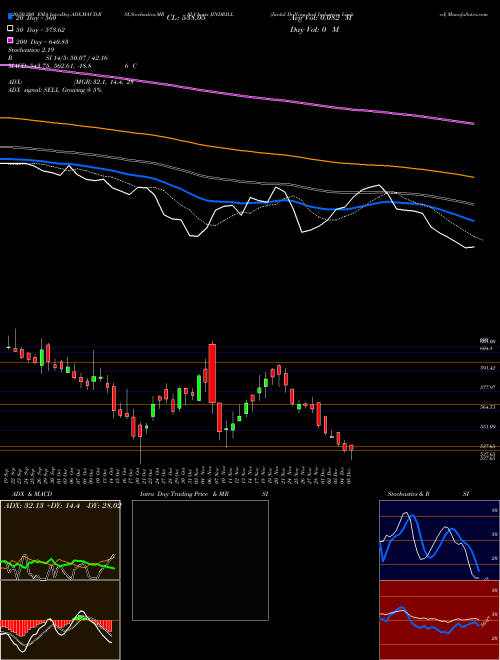
Task: Click the blue 20 Day legend swatch
Action: point(10,18)
